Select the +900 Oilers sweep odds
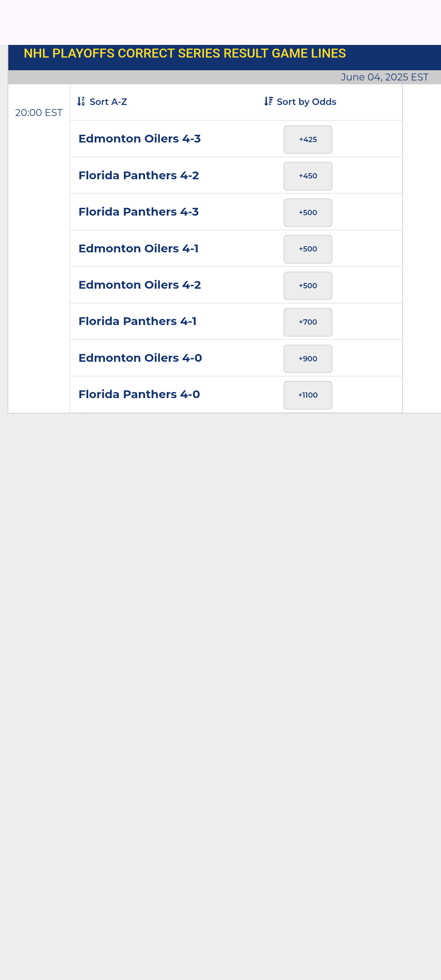The height and width of the screenshot is (980, 441). (308, 359)
